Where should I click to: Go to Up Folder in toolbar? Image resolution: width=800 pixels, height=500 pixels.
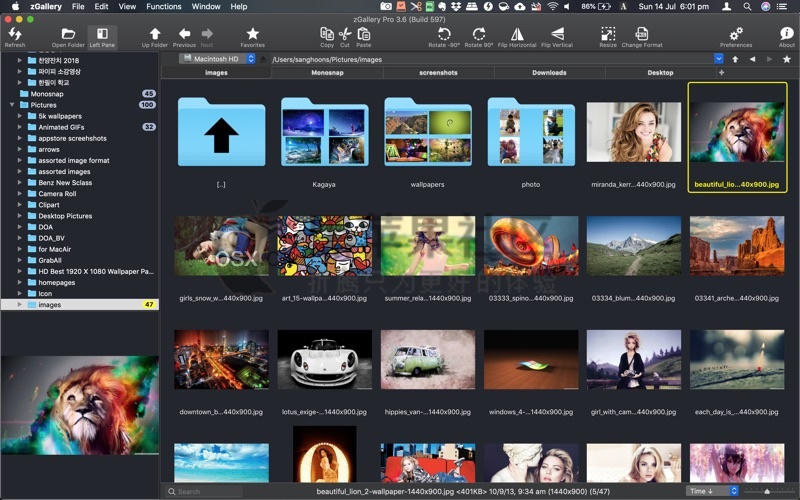point(155,37)
